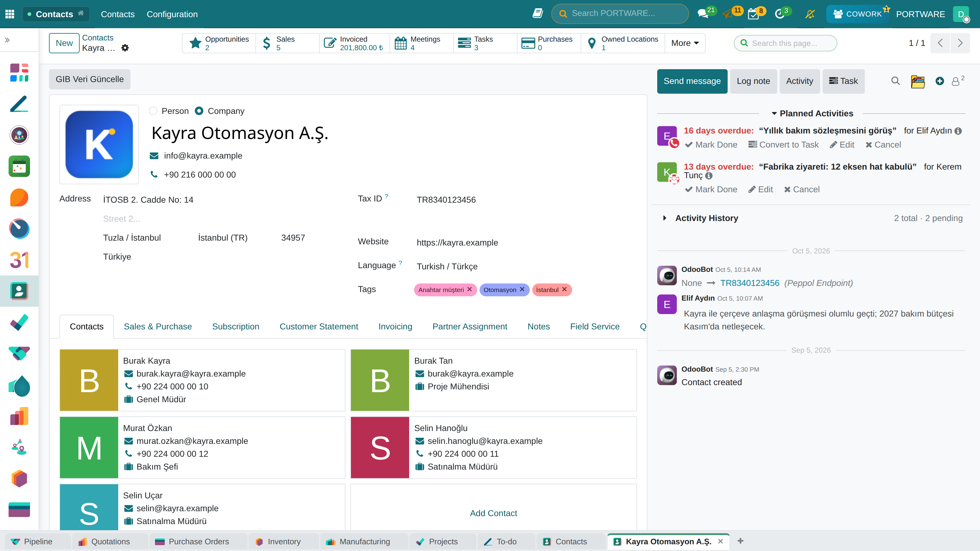Select the Person radio button
The width and height of the screenshot is (980, 551).
[x=153, y=111]
